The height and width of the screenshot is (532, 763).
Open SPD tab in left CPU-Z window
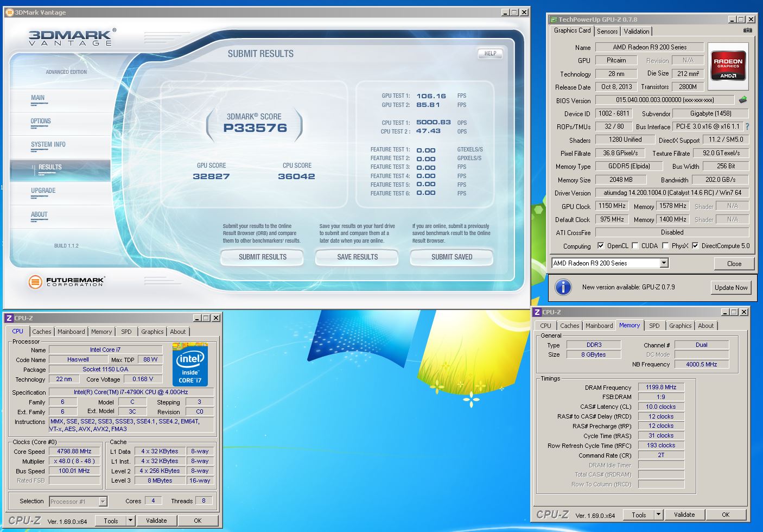pos(126,332)
